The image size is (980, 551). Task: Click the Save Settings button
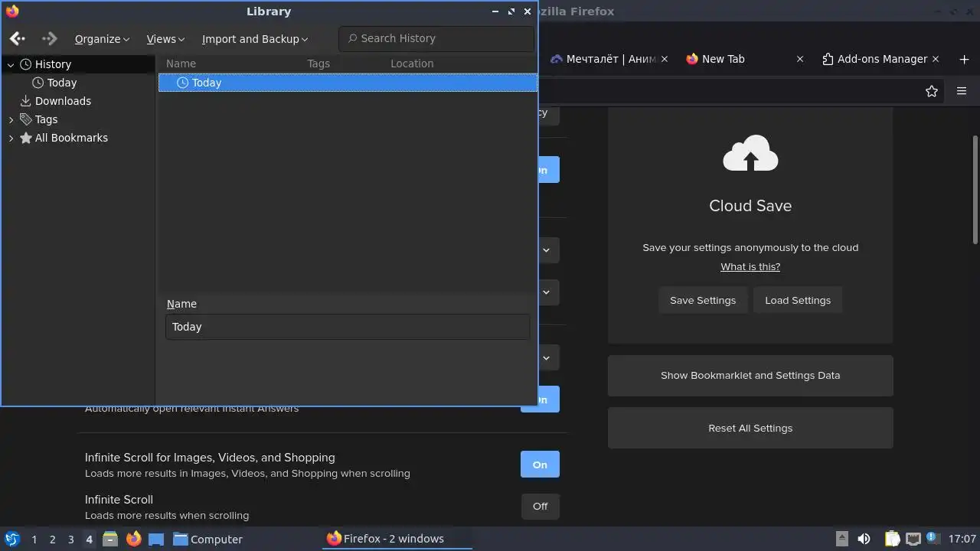tap(703, 300)
